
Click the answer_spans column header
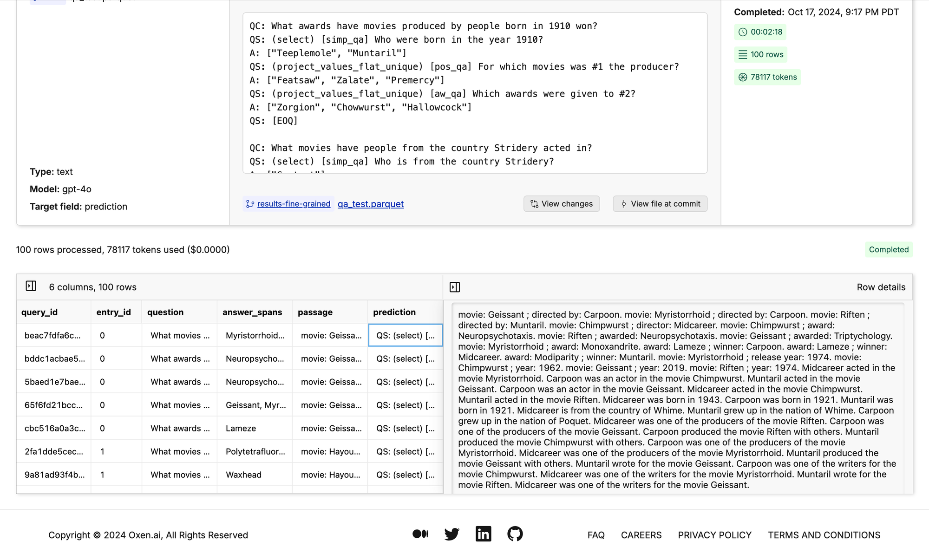(x=252, y=312)
